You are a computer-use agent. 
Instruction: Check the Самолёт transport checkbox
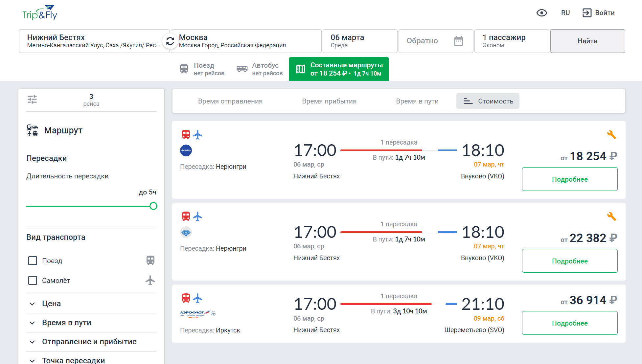coord(33,281)
